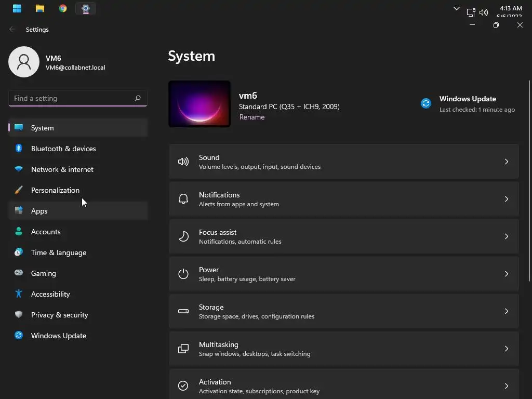
Task: Click the Bluetooth sidebar icon
Action: click(19, 148)
